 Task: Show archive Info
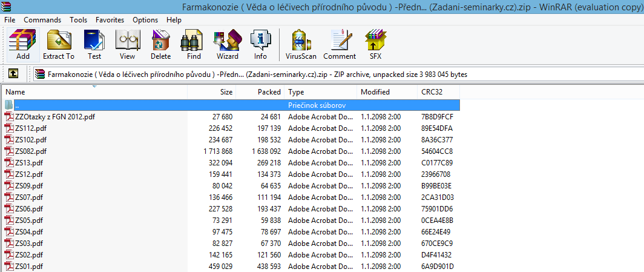[260, 44]
